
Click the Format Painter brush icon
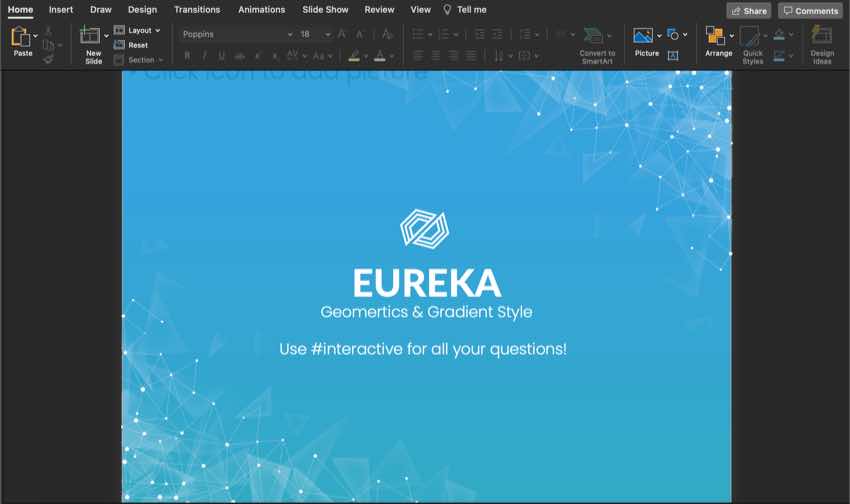(x=48, y=59)
